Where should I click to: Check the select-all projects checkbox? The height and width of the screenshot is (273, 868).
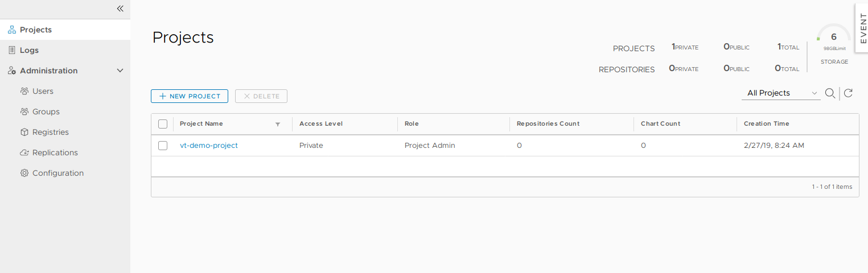click(163, 124)
